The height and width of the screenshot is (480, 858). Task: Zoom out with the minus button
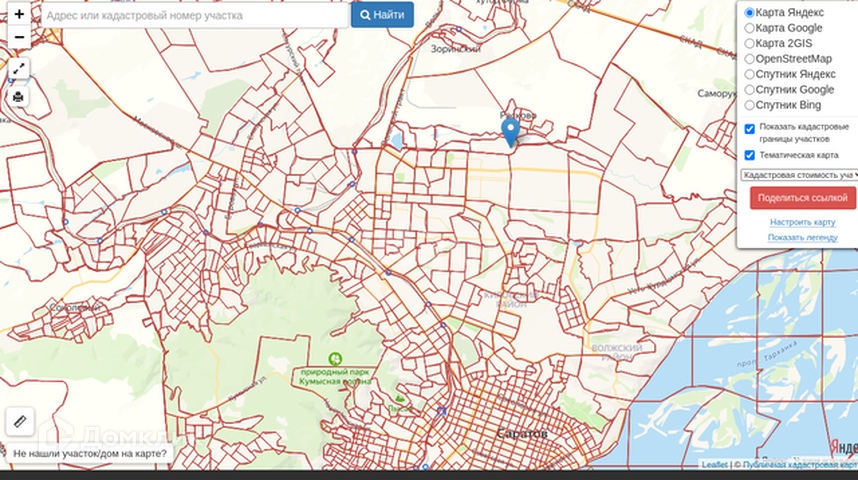[19, 37]
